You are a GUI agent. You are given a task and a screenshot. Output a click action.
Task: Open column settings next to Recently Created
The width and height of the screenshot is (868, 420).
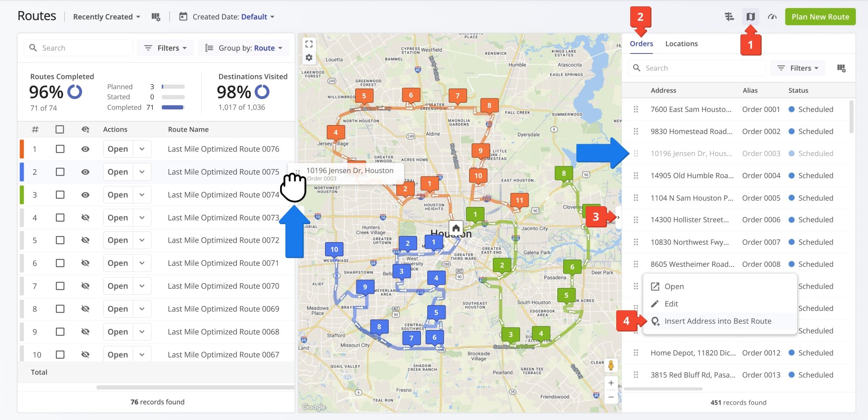coord(156,17)
